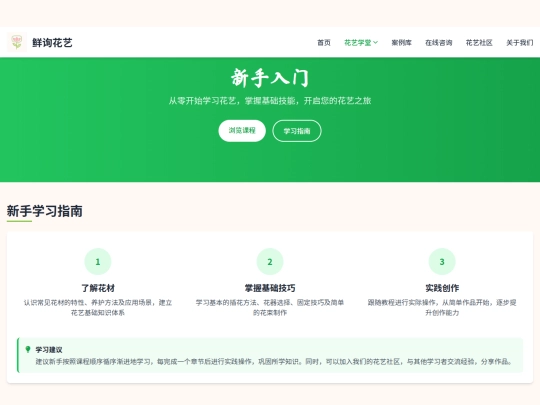This screenshot has height=405, width=540.
Task: Select the 实践创作 step title
Action: (x=442, y=288)
